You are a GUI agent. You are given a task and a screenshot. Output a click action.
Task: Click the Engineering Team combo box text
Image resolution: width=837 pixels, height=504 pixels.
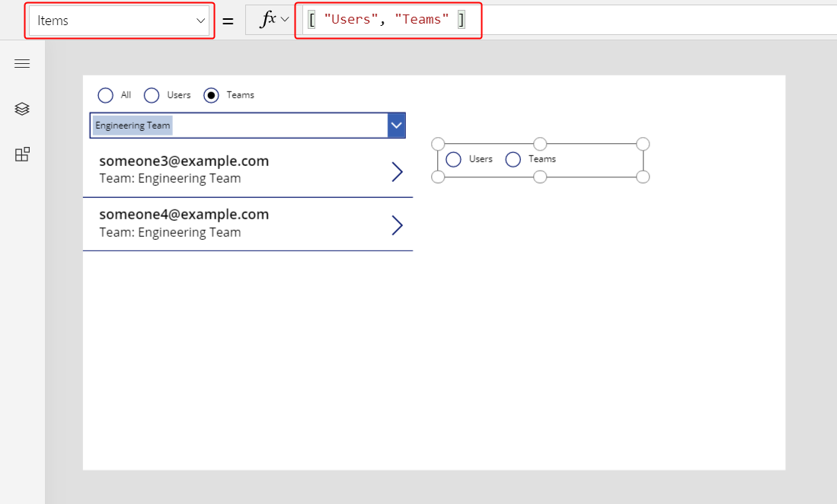(133, 126)
